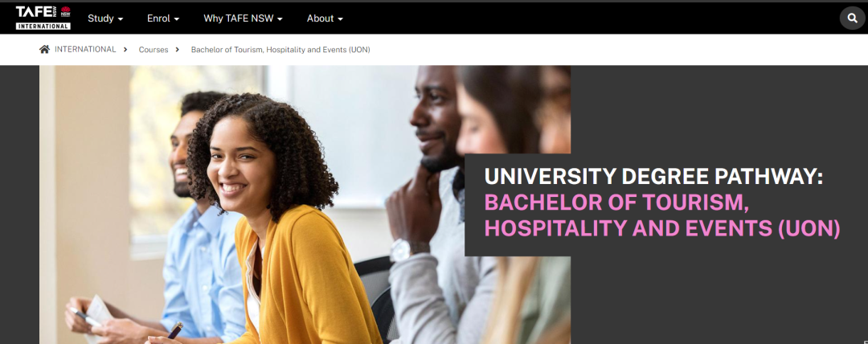868x344 pixels.
Task: Click the University Degree Pathway heading
Action: click(x=653, y=177)
